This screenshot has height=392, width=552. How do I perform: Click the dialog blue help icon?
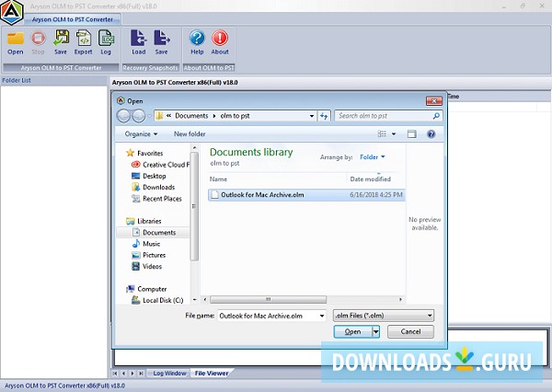431,133
